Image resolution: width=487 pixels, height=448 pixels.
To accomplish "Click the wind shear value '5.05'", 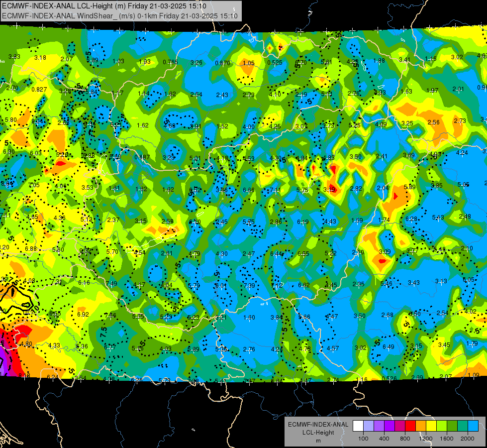I will [464, 185].
